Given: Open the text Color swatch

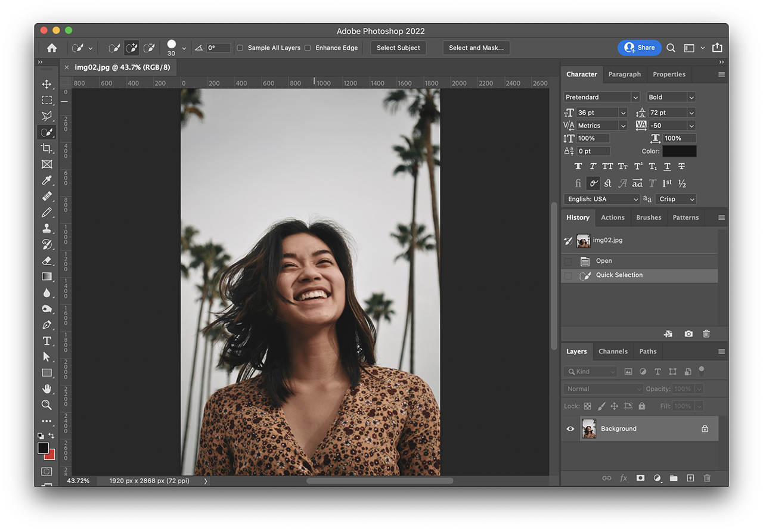Looking at the screenshot, I should click(679, 151).
